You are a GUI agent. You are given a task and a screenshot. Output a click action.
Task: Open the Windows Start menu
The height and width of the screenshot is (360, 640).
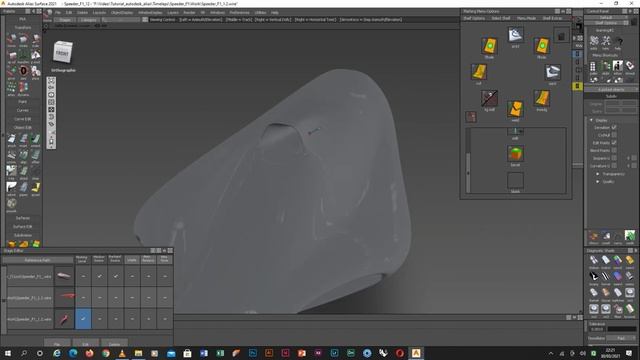coord(7,353)
